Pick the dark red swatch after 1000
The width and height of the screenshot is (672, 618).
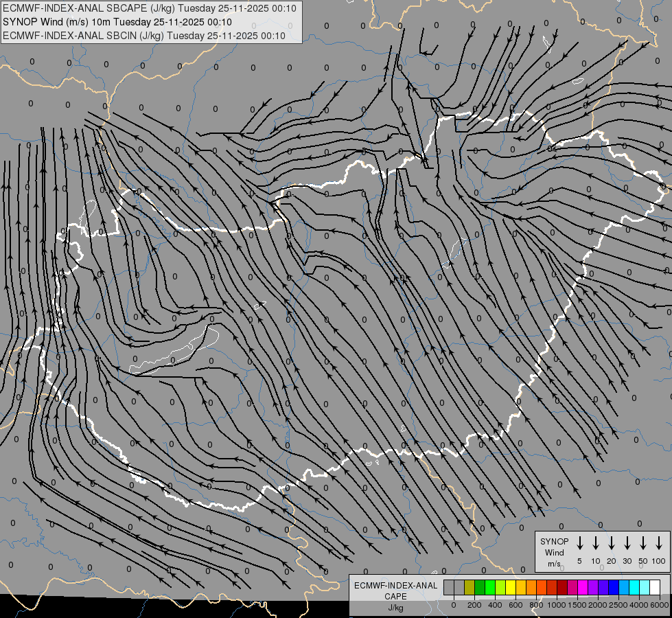[562, 587]
